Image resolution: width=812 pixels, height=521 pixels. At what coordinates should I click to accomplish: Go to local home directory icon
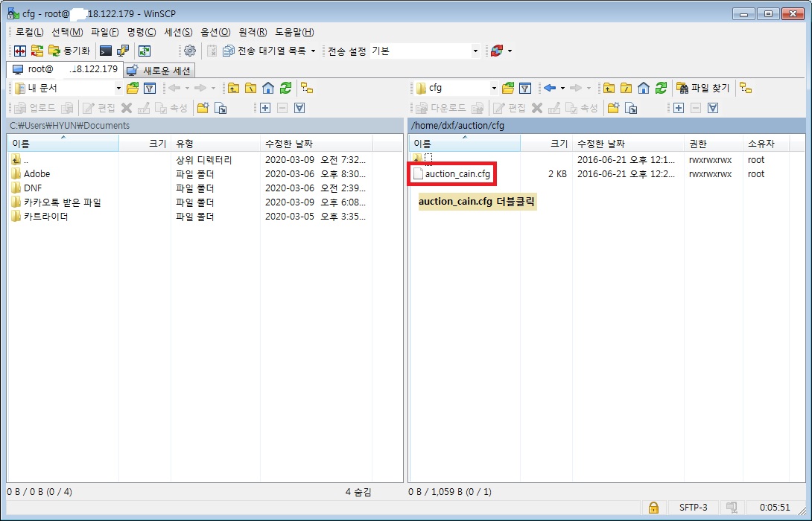point(268,89)
